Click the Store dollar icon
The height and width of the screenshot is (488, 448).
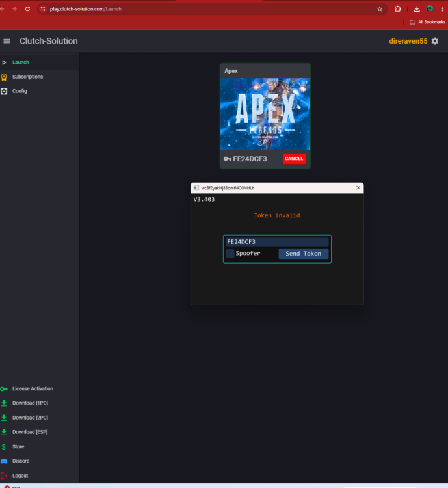click(x=5, y=446)
